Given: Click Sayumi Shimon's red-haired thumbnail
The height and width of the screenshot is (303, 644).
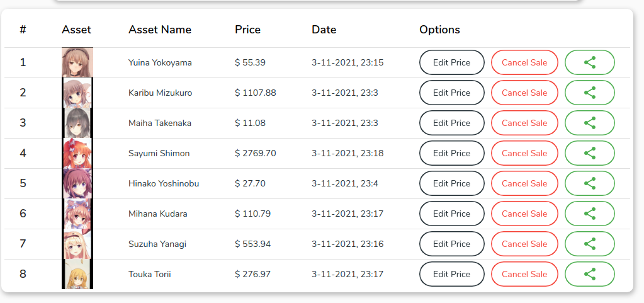Looking at the screenshot, I should tap(77, 153).
